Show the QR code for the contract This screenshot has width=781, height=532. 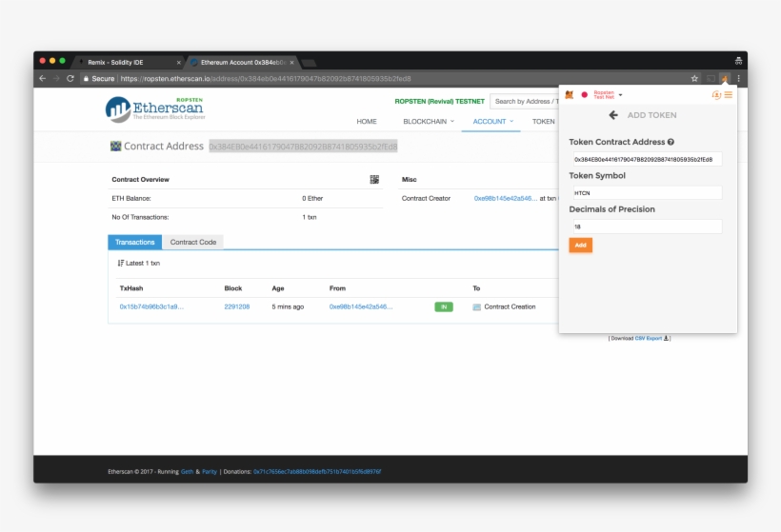(x=374, y=179)
